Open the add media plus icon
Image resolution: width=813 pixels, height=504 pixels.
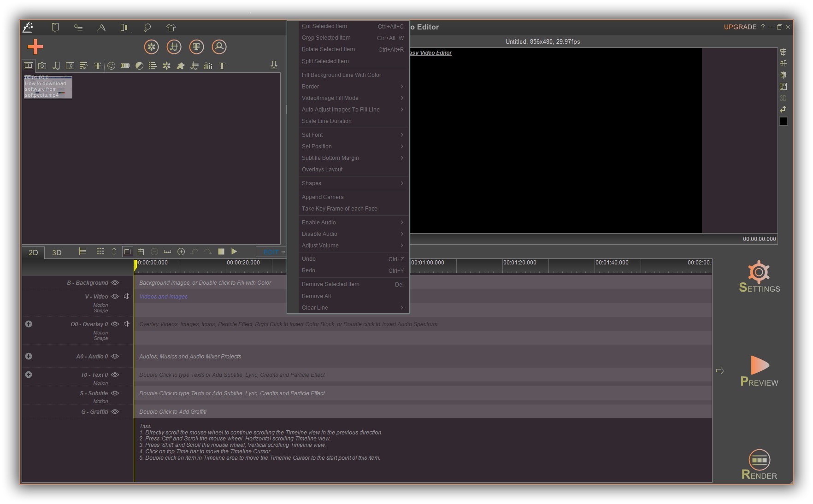35,47
